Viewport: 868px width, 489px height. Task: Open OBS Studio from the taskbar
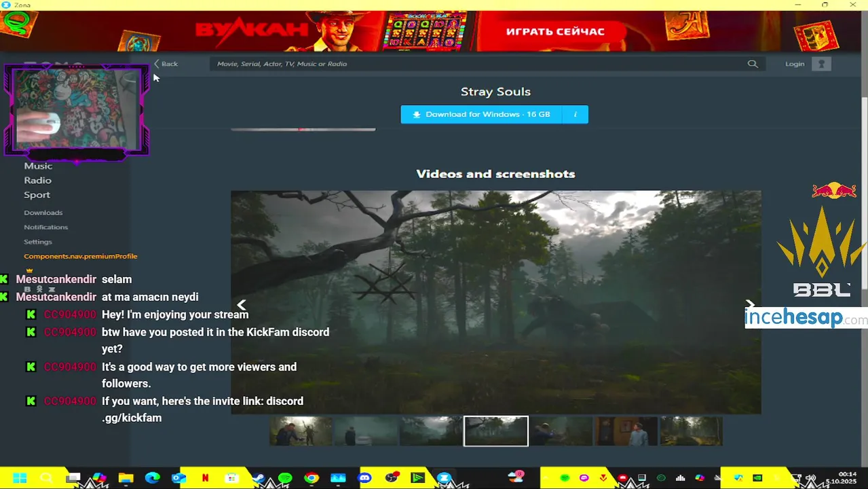click(392, 477)
